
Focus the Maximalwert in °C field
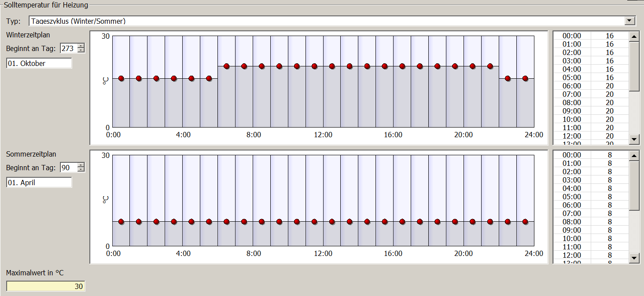pos(45,286)
